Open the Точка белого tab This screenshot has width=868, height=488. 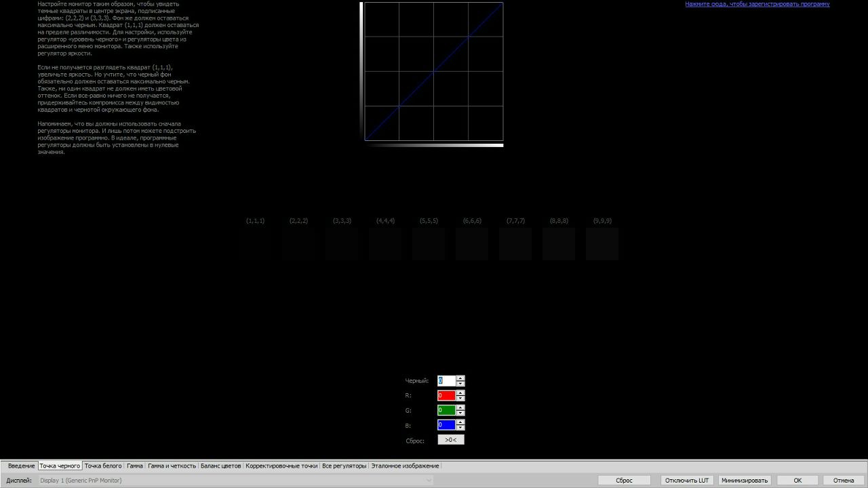click(103, 466)
